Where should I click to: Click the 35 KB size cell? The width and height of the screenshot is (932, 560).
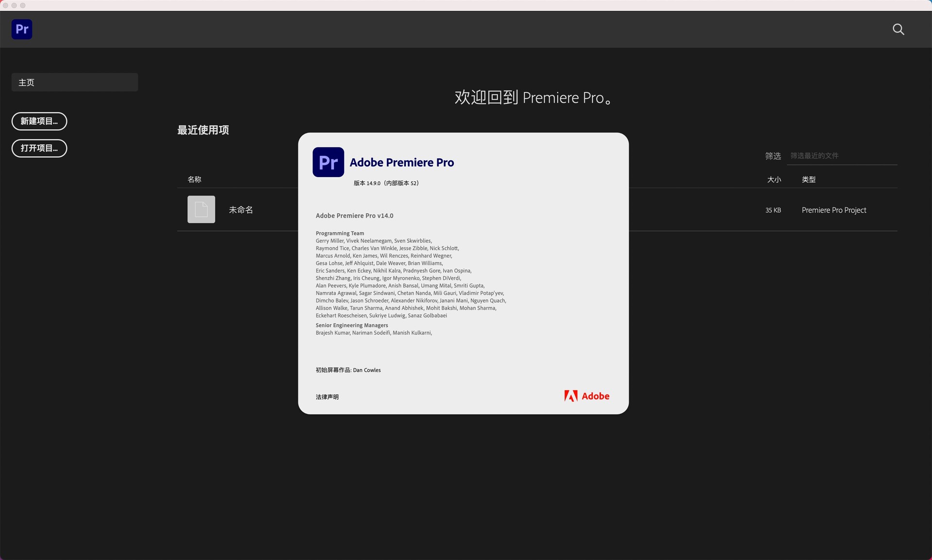pos(773,210)
